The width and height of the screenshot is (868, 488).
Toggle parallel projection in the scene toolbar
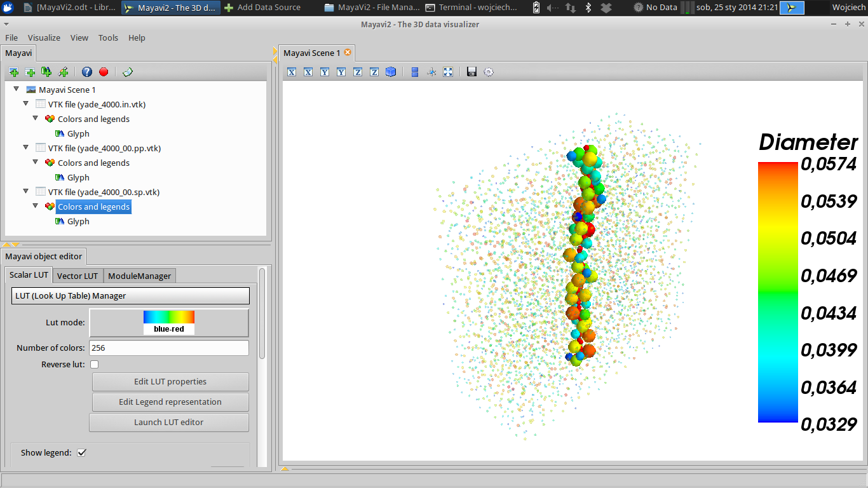click(415, 72)
